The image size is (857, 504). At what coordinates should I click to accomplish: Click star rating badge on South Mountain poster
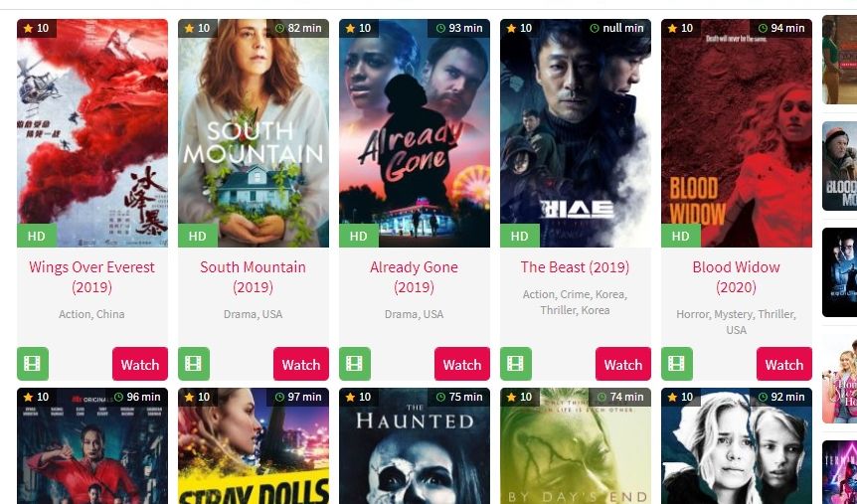(197, 28)
